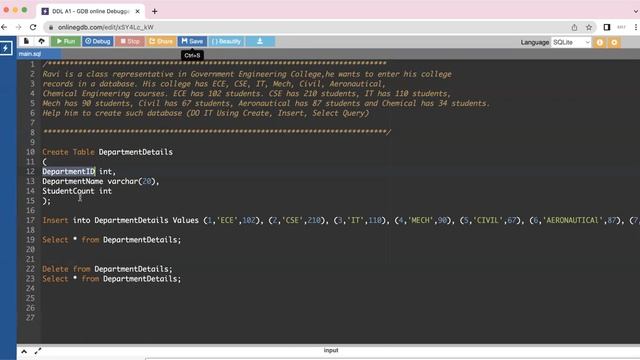
Task: Click 'Delete from DepartmentDetails;' line
Action: pyautogui.click(x=107, y=269)
